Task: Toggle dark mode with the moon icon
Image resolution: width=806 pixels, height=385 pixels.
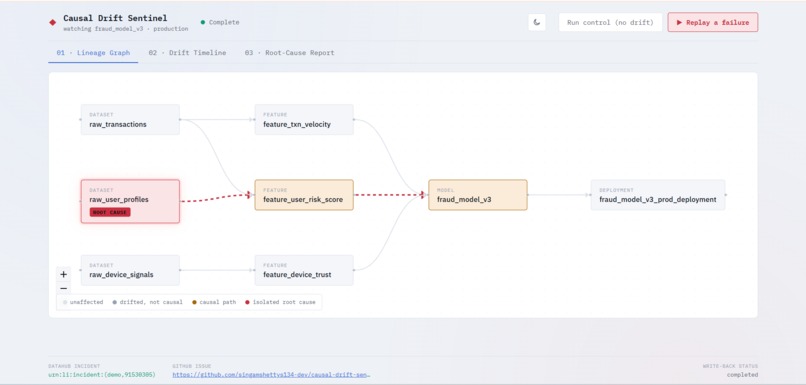Action: (x=537, y=22)
